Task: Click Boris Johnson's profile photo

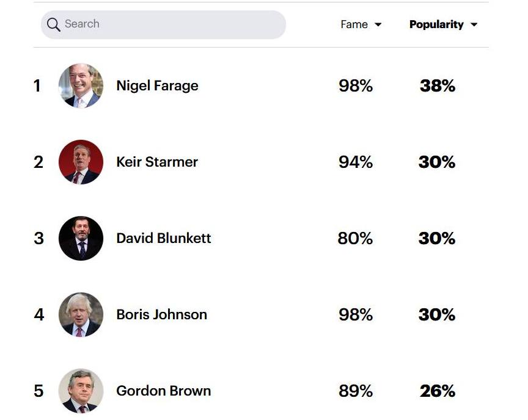Action: pos(81,314)
